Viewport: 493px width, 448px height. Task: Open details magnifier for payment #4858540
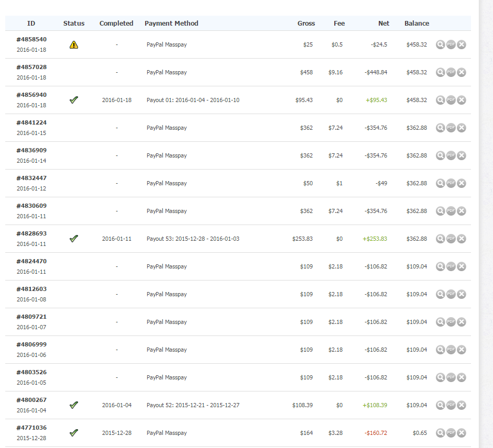[x=441, y=44]
